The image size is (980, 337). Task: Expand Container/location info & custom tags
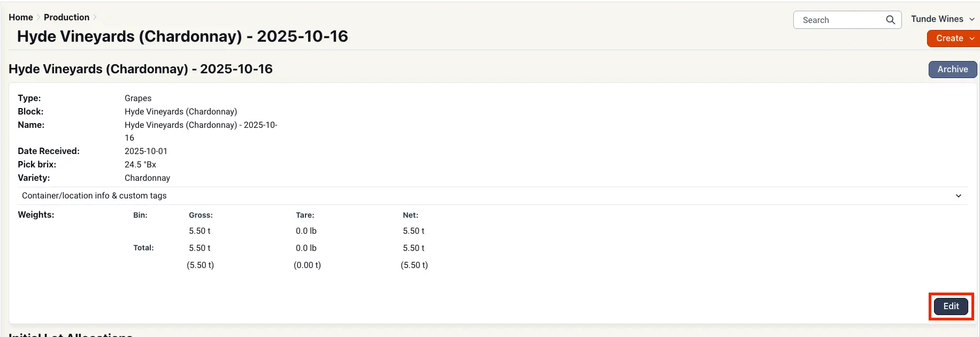pyautogui.click(x=94, y=196)
